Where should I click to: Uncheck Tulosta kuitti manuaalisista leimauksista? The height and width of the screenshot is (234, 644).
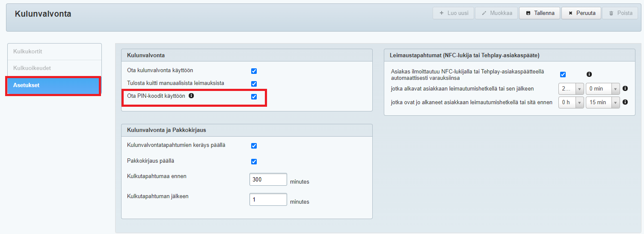(254, 84)
